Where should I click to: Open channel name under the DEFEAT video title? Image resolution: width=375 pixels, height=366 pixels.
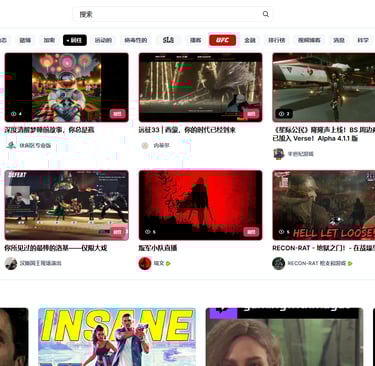[40, 263]
